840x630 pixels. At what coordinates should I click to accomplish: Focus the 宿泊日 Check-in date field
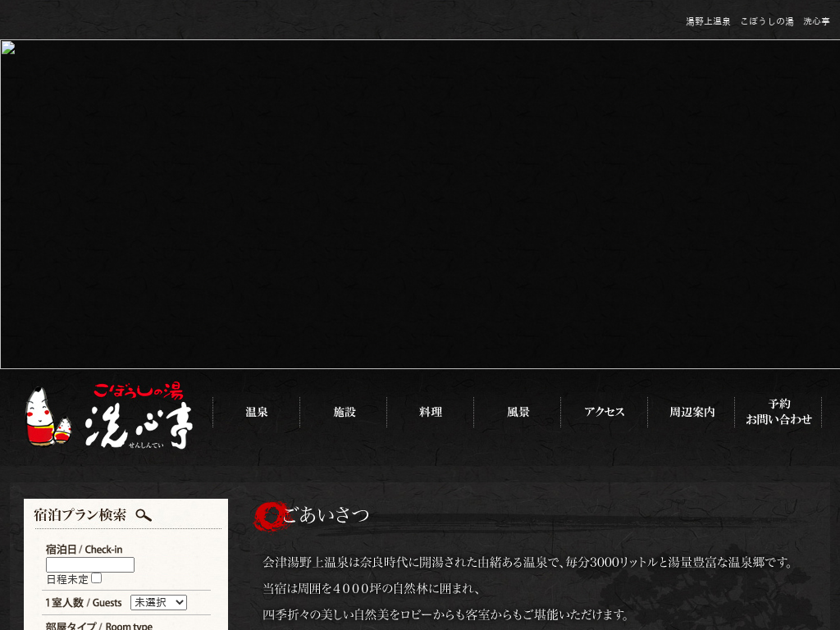click(90, 564)
